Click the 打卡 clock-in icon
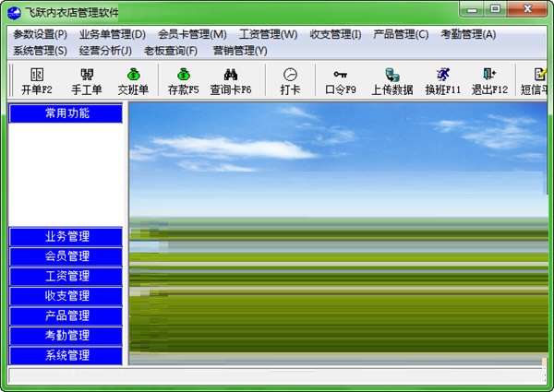 pos(290,81)
